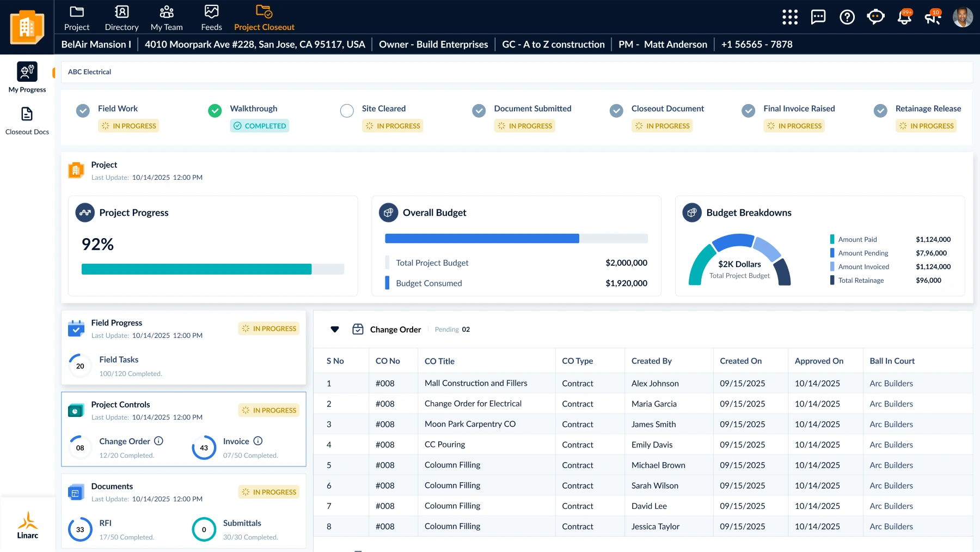Click the Overall Budget icon
Viewport: 980px width, 552px height.
388,213
